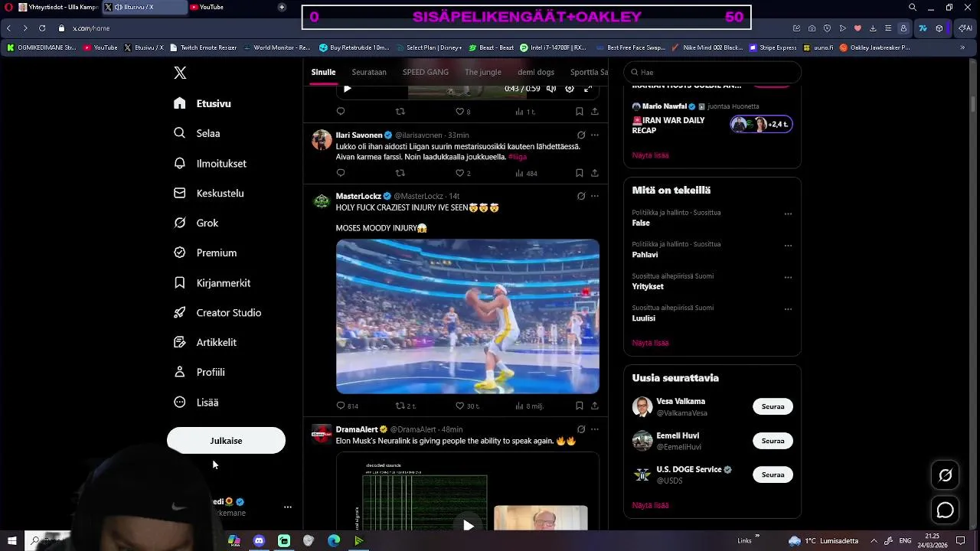Open options for Pahlavi trend

click(788, 246)
